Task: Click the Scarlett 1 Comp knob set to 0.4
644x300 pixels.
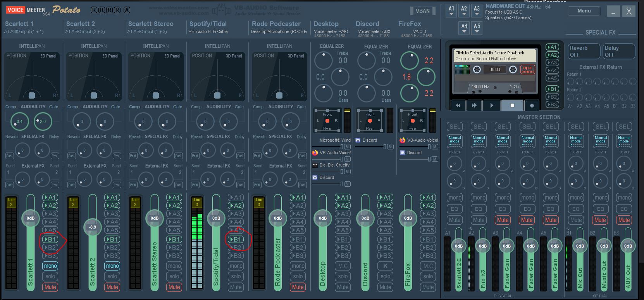Action: click(x=19, y=121)
